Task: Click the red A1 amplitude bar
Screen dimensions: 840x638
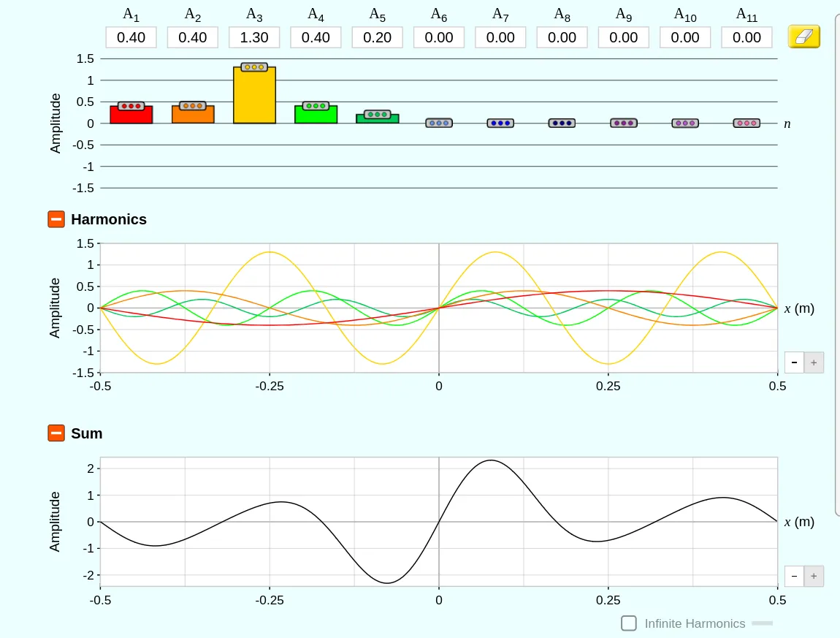Action: click(131, 115)
